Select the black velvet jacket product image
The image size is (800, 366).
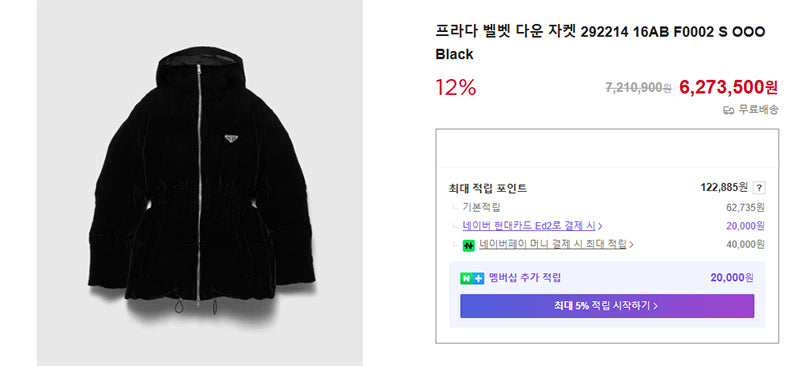point(200,183)
